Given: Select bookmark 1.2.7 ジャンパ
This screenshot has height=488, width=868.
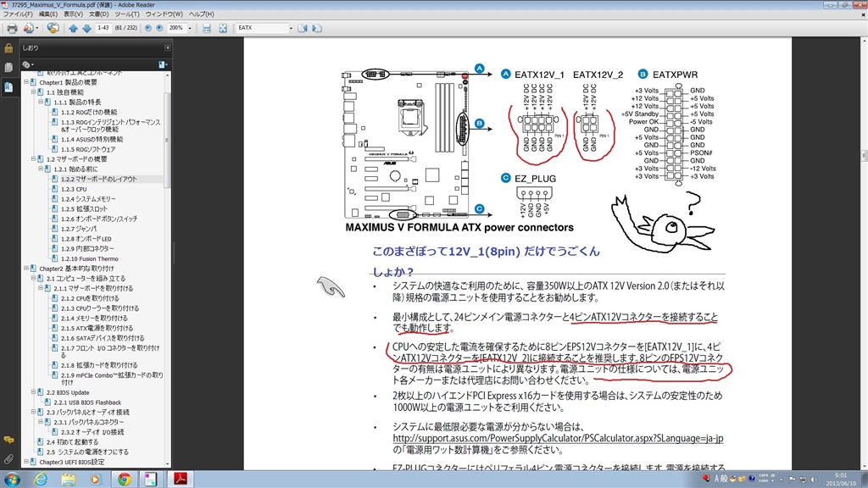Looking at the screenshot, I should [79, 229].
